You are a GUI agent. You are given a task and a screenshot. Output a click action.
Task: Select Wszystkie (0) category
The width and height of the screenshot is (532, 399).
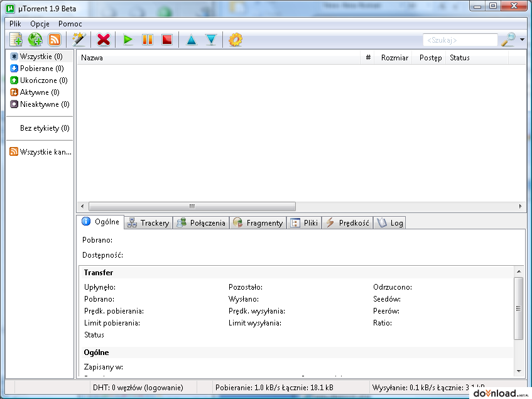[x=40, y=57]
